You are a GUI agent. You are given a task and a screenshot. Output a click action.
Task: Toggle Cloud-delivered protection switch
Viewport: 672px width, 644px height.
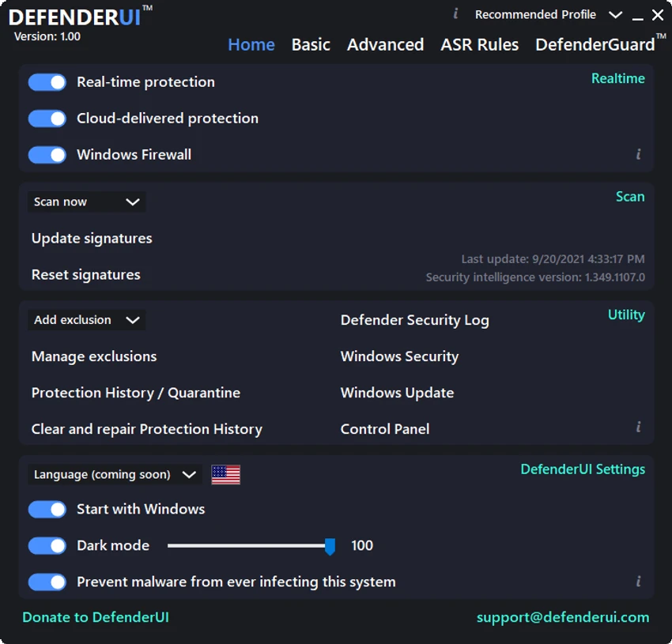[47, 119]
